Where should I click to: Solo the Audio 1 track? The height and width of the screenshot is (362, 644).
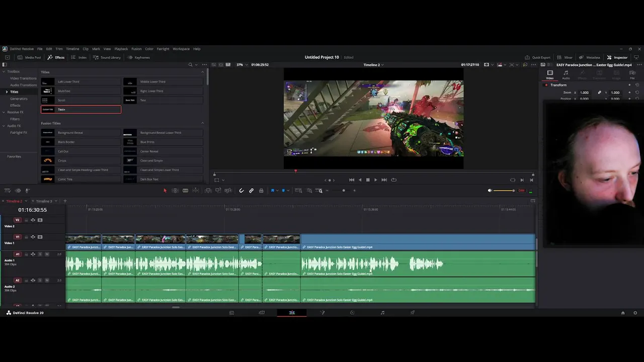click(40, 254)
